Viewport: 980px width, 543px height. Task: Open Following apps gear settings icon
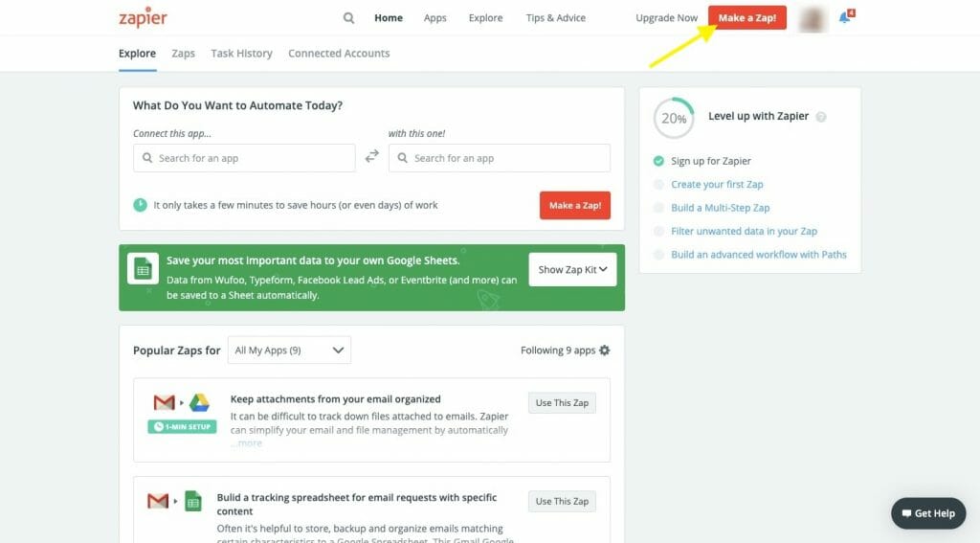click(x=605, y=351)
